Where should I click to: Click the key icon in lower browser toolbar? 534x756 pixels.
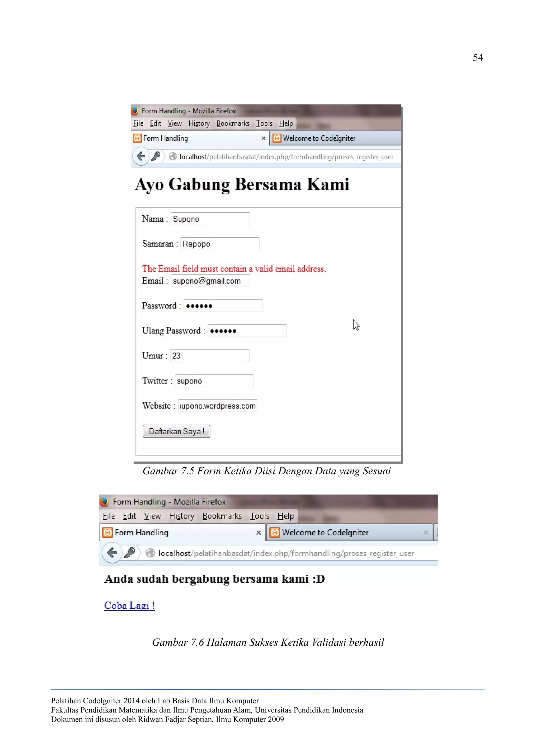point(130,552)
